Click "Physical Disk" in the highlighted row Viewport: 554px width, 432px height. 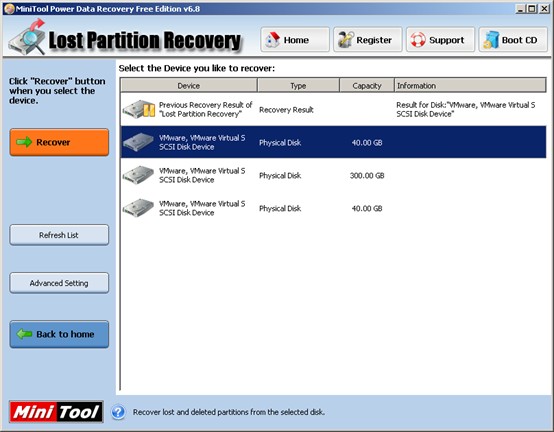coord(280,143)
